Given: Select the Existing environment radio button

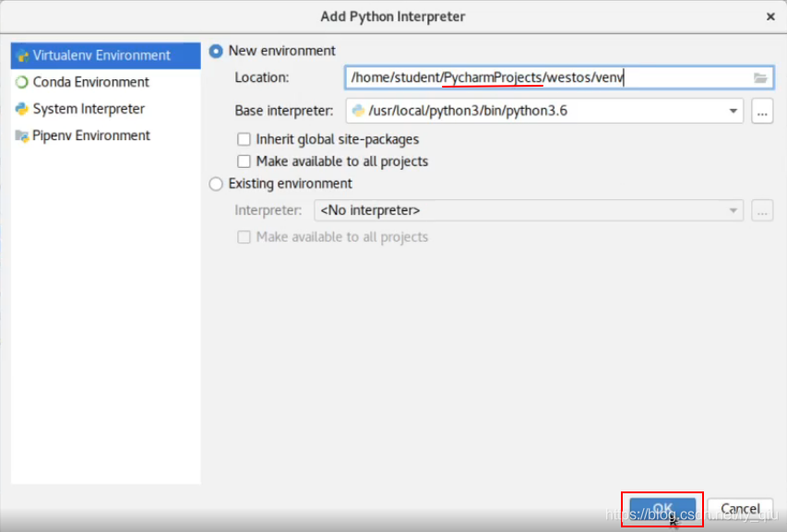Looking at the screenshot, I should pyautogui.click(x=216, y=184).
